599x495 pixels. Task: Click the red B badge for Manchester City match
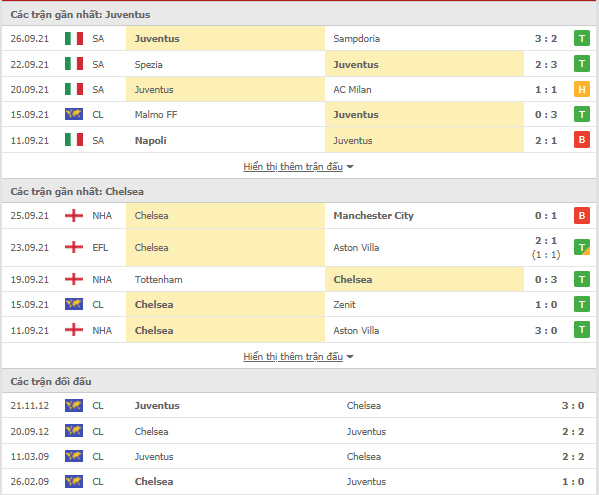(582, 215)
